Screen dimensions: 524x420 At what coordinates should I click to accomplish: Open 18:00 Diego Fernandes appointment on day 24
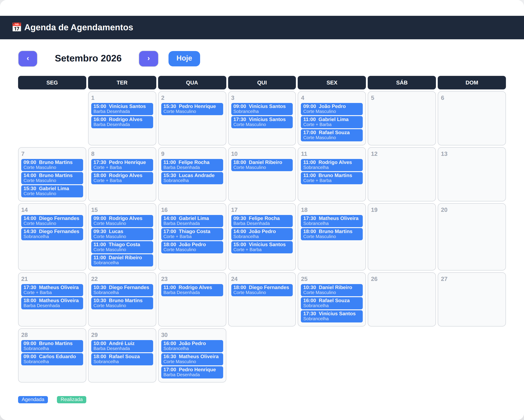tap(262, 290)
